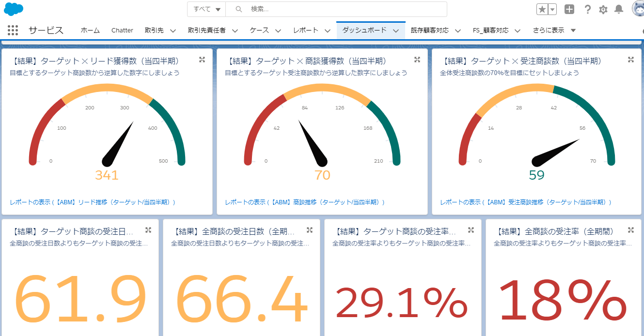Open Setup via the gear icon
The width and height of the screenshot is (644, 336).
pos(602,9)
